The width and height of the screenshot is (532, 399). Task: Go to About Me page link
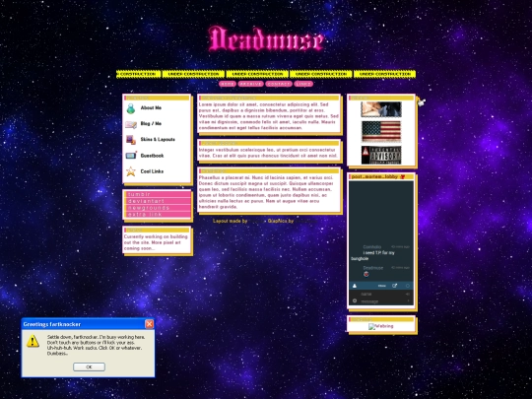tap(151, 108)
